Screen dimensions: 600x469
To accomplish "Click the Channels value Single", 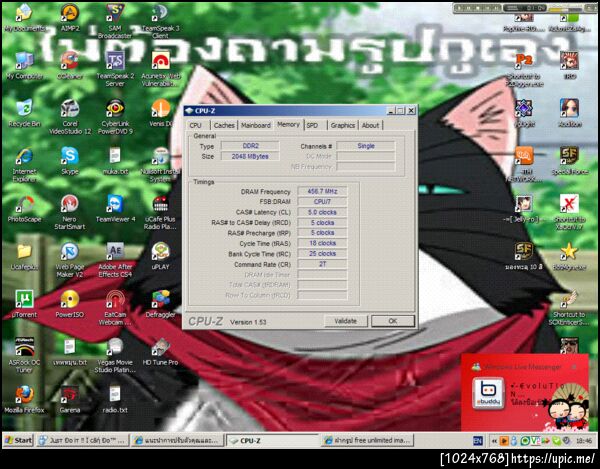I will click(x=366, y=146).
